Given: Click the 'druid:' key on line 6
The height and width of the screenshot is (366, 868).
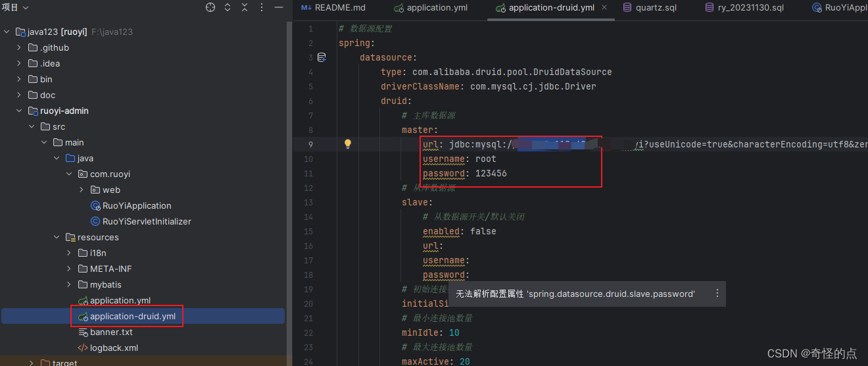Looking at the screenshot, I should (x=397, y=101).
